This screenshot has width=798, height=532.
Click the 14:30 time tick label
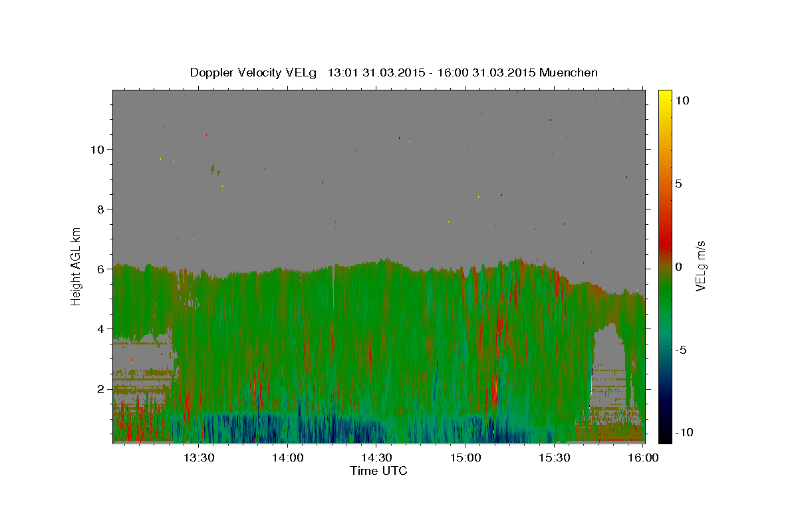(x=376, y=458)
